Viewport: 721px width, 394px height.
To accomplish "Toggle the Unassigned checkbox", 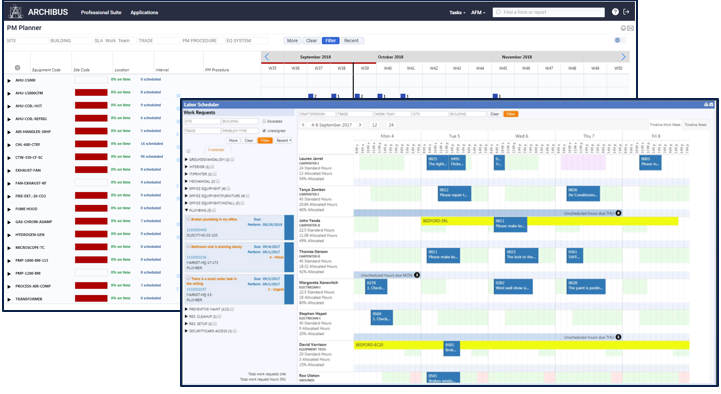I will click(264, 131).
